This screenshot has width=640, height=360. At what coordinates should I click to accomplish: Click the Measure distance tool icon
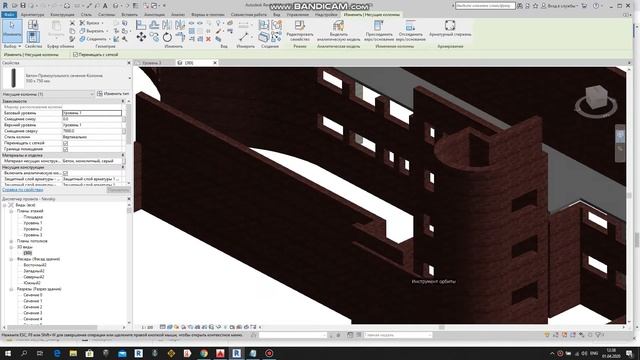coord(244,37)
